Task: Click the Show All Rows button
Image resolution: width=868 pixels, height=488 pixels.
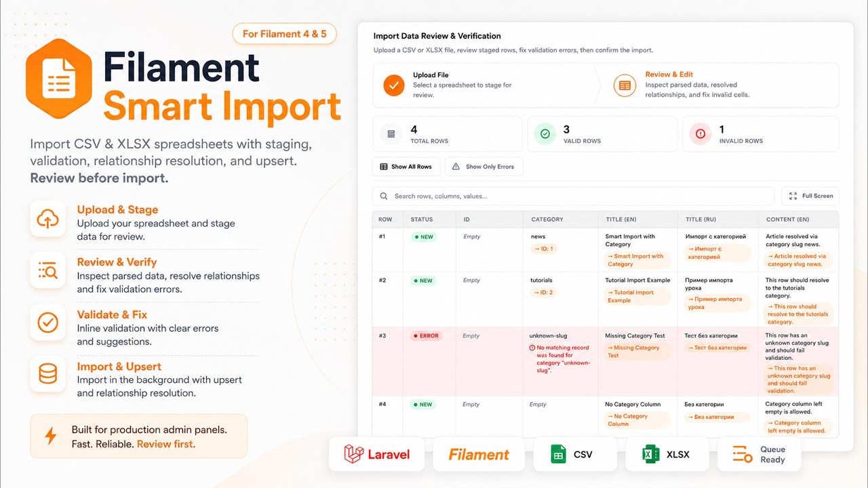Action: click(x=406, y=167)
